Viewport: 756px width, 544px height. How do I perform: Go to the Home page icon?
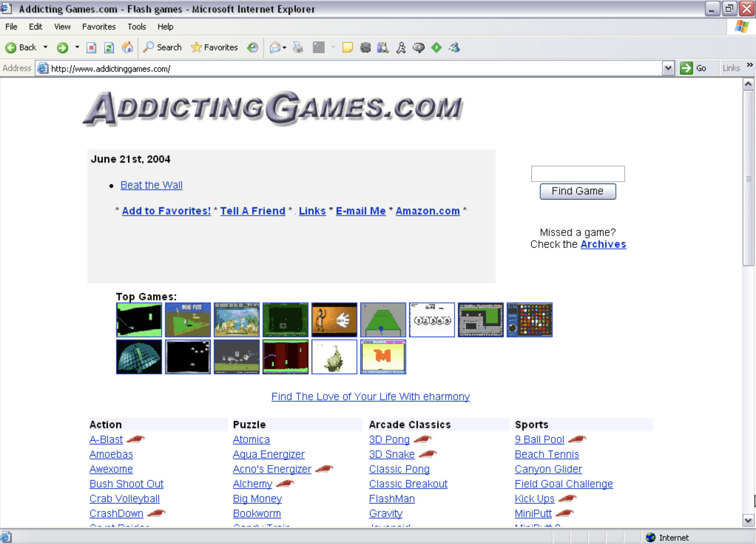pyautogui.click(x=127, y=47)
